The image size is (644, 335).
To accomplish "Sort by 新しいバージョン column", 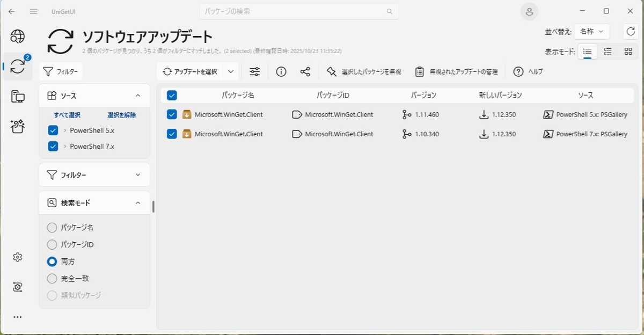I will tap(500, 96).
